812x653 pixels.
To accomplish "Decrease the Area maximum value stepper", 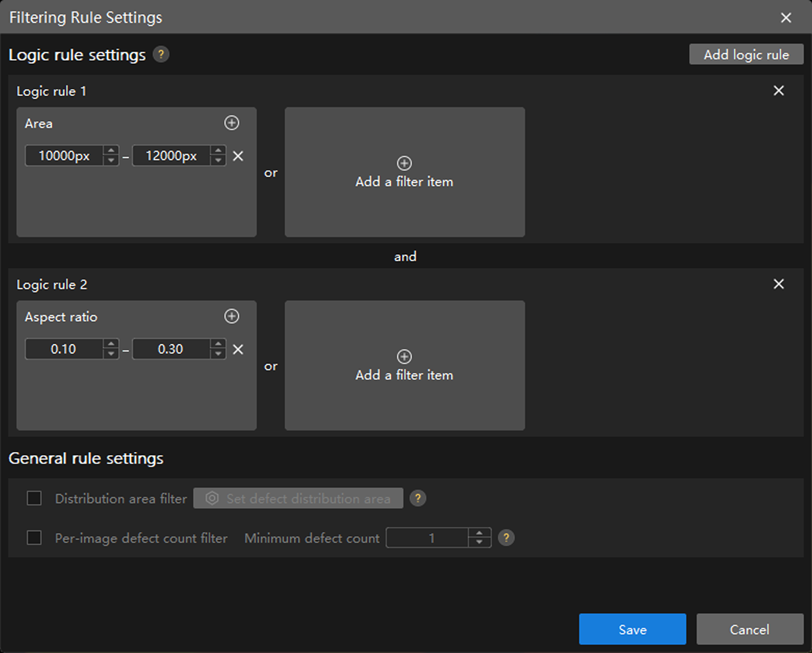I will pos(218,161).
